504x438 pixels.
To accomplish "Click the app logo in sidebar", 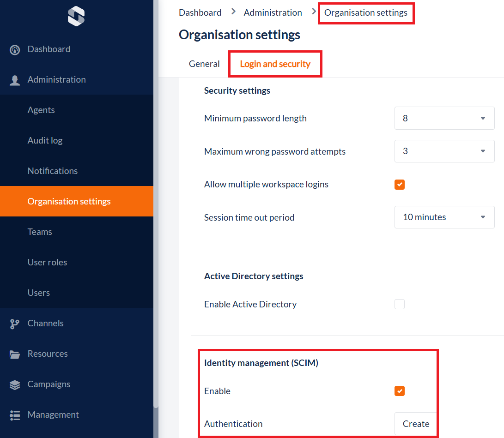I will coord(76,17).
